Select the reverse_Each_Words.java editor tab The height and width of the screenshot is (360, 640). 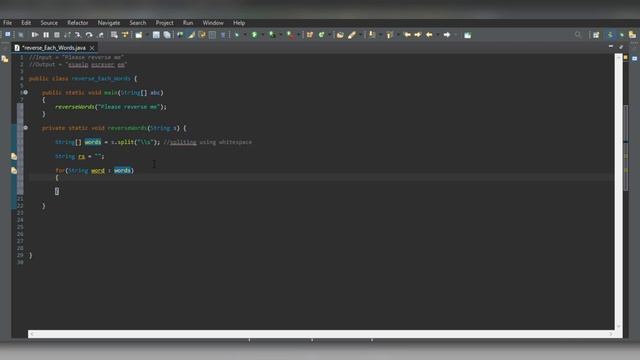tap(54, 48)
